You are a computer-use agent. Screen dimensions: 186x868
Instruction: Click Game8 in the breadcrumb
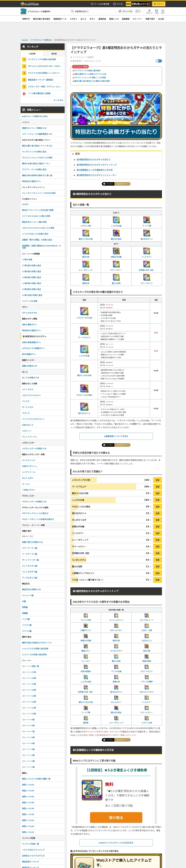tap(25, 40)
